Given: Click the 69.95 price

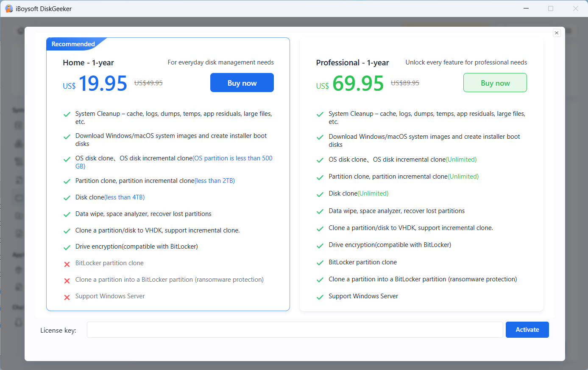Looking at the screenshot, I should tap(358, 83).
